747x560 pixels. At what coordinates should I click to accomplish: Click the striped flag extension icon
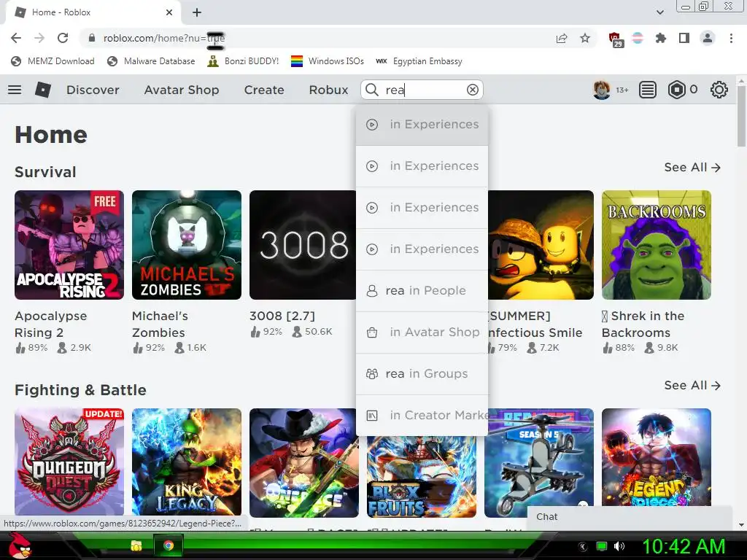pyautogui.click(x=638, y=38)
